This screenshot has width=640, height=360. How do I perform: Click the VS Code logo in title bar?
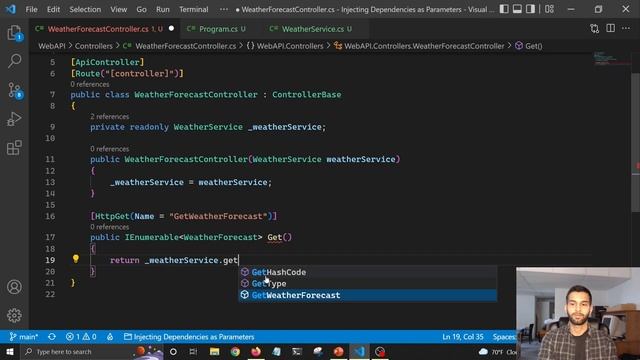[x=11, y=9]
